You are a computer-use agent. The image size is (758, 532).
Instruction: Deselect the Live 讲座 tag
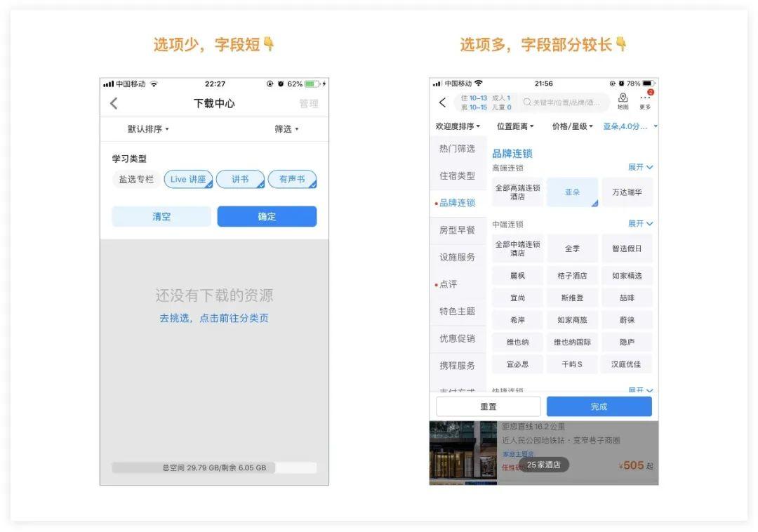pyautogui.click(x=189, y=179)
